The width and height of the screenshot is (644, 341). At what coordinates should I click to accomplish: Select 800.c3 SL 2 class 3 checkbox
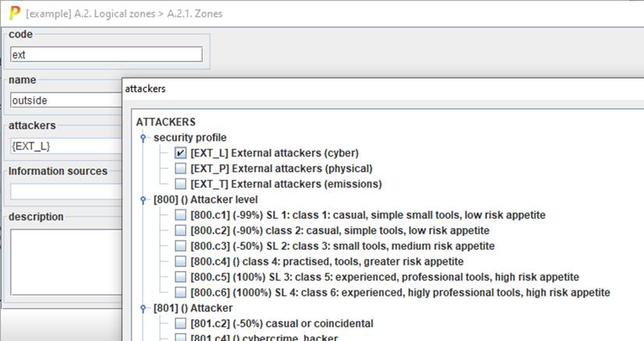click(x=181, y=246)
